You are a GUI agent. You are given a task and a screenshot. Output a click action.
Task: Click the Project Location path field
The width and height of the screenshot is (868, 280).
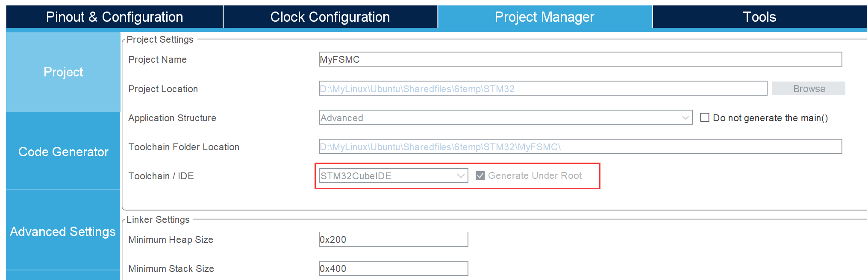tap(543, 89)
